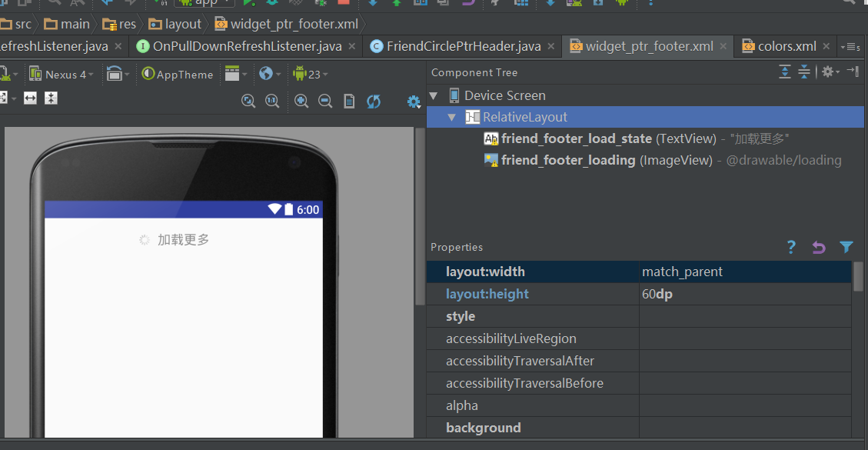Open Component Tree gear settings

click(830, 72)
